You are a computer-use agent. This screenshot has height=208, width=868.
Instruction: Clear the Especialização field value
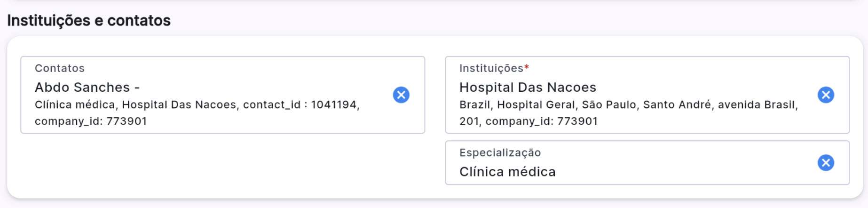click(826, 163)
